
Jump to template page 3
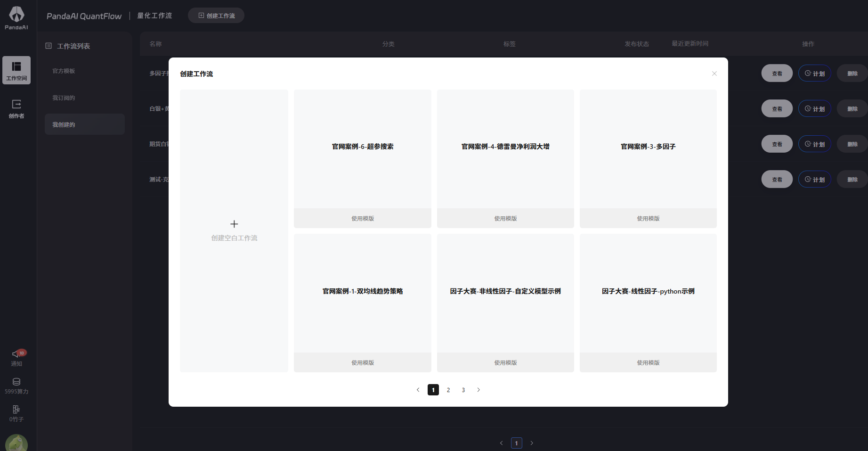(x=463, y=390)
